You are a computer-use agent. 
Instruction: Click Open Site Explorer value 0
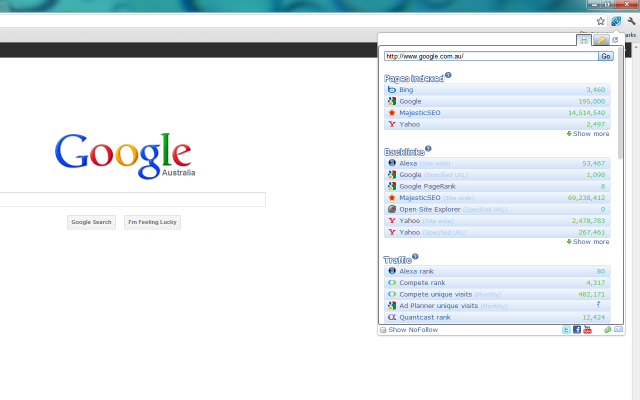tap(603, 209)
